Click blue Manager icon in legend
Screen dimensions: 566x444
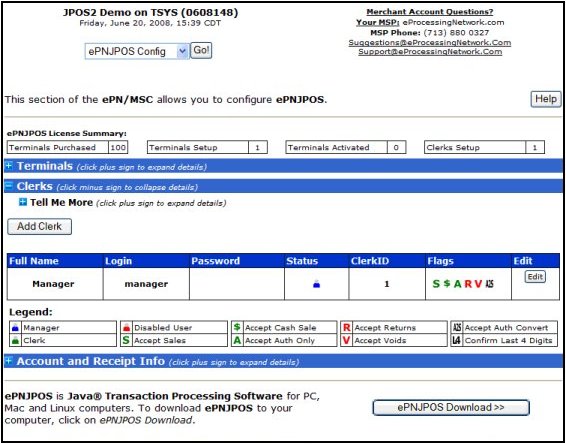click(15, 328)
